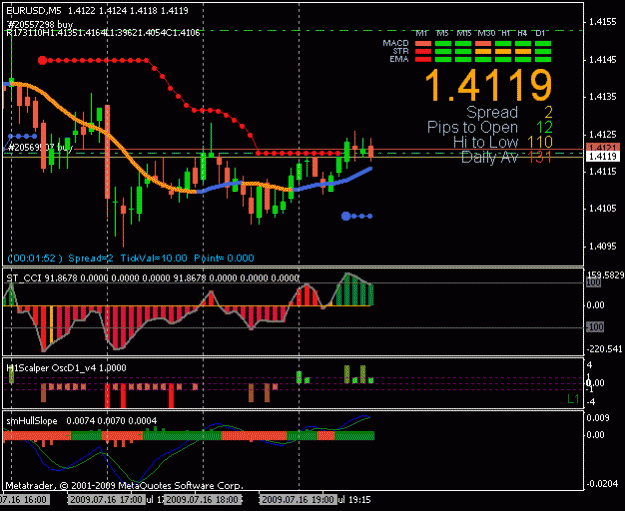625x511 pixels.
Task: Click the EMA M1 red signal block
Action: coord(423,59)
